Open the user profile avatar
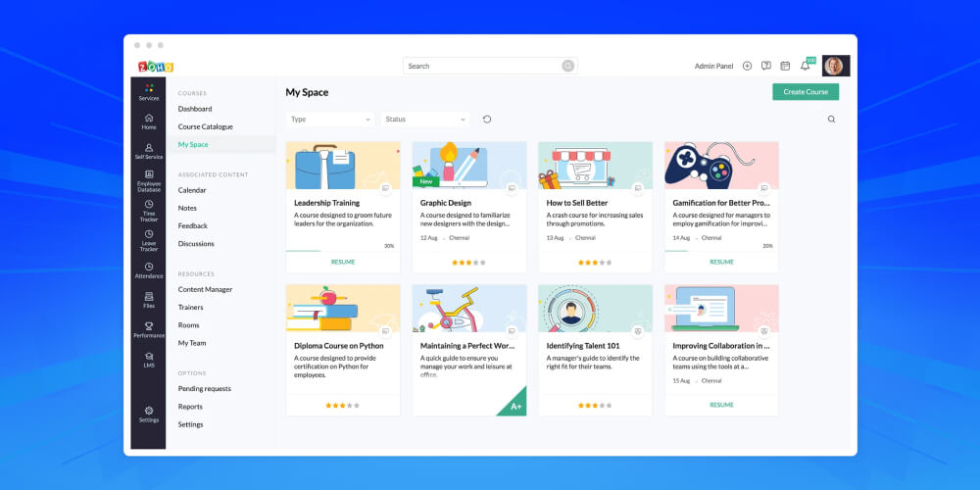This screenshot has width=980, height=490. pos(836,66)
